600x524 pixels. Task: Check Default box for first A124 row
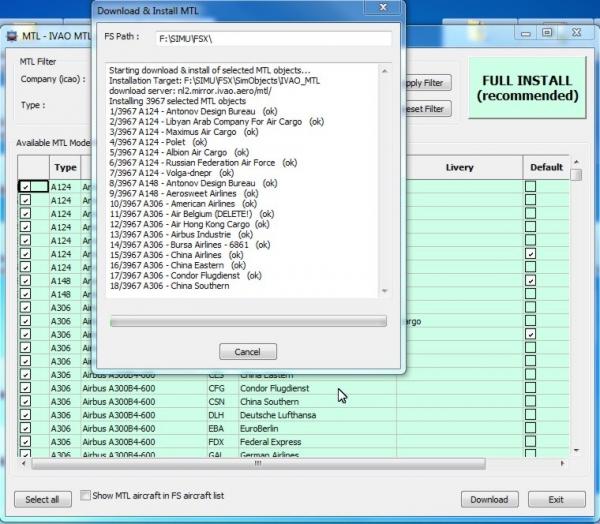click(530, 186)
